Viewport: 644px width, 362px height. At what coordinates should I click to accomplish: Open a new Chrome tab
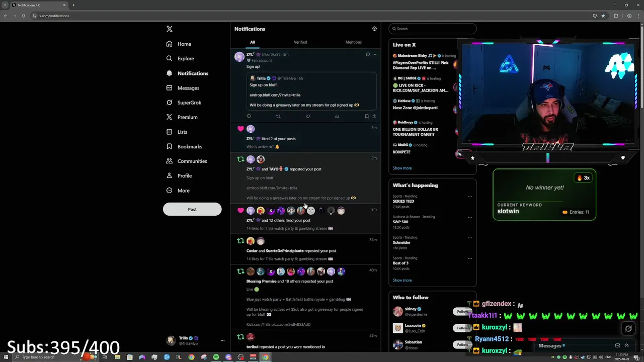point(73,5)
